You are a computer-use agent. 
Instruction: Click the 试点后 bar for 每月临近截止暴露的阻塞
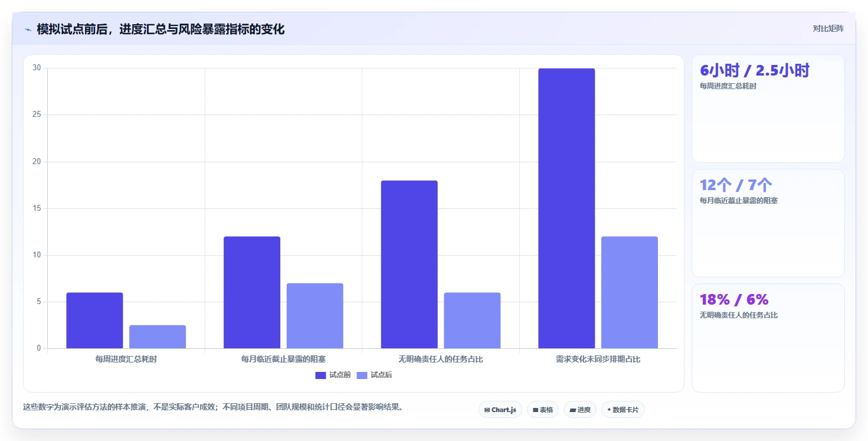315,316
